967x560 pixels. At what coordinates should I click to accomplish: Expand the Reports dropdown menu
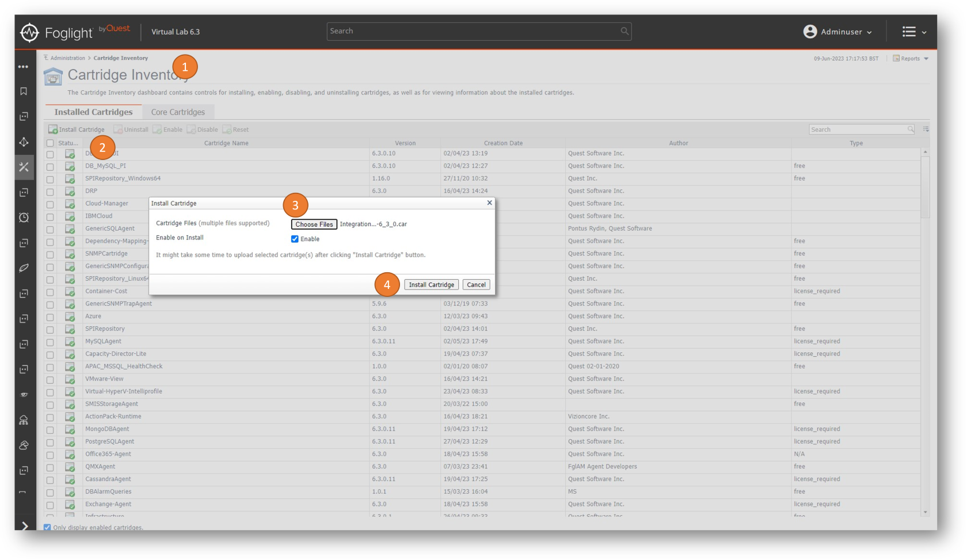pyautogui.click(x=911, y=59)
